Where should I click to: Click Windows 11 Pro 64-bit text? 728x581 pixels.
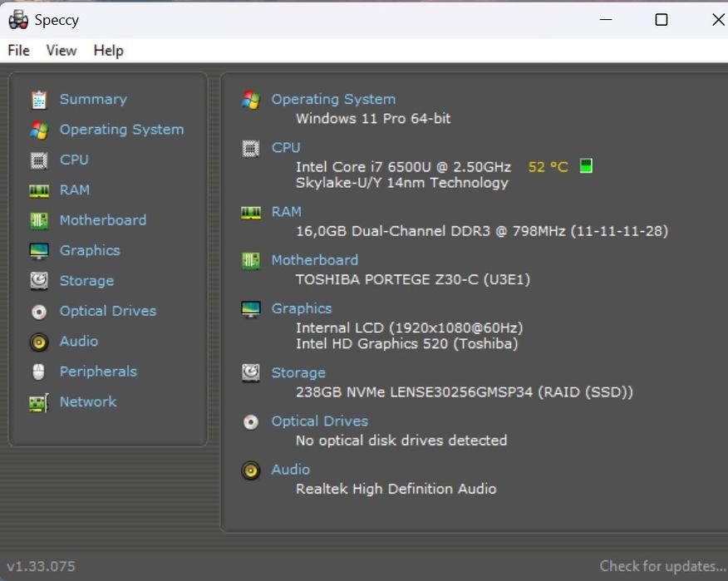373,118
